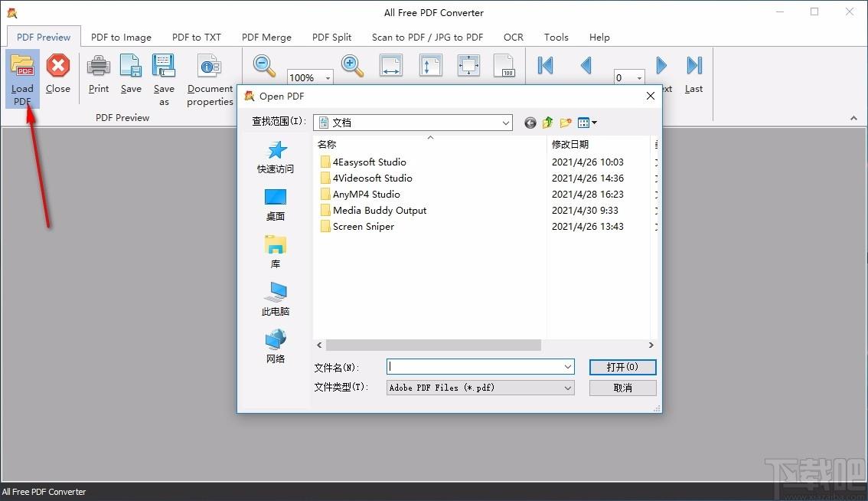
Task: Click the scroll left arrow in file list
Action: 319,345
